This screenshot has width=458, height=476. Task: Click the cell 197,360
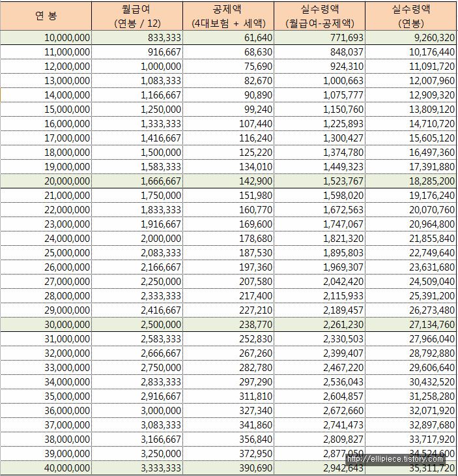[x=229, y=267]
